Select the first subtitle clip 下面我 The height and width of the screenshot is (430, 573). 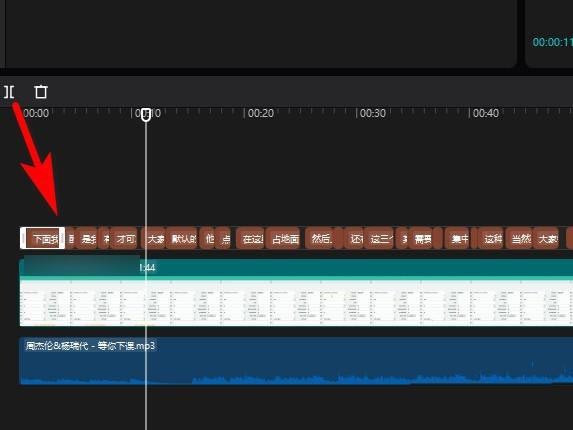click(x=42, y=239)
